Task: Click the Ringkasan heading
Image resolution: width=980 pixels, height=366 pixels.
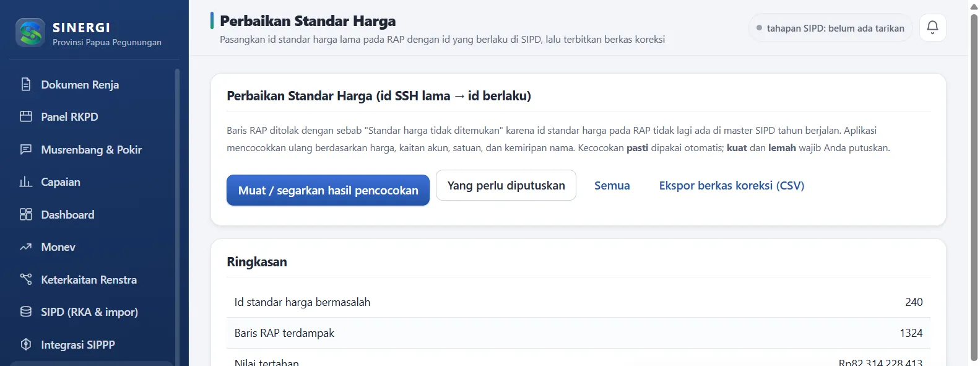Action: [257, 261]
